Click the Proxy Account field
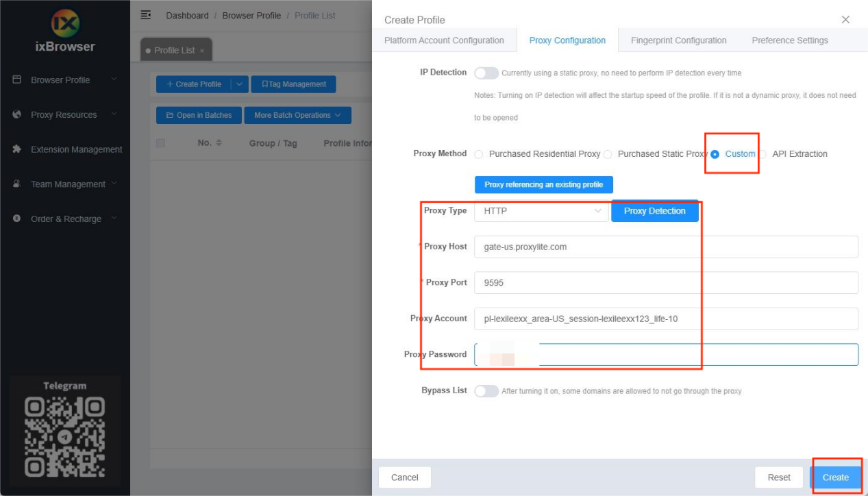868x496 pixels. (x=666, y=319)
